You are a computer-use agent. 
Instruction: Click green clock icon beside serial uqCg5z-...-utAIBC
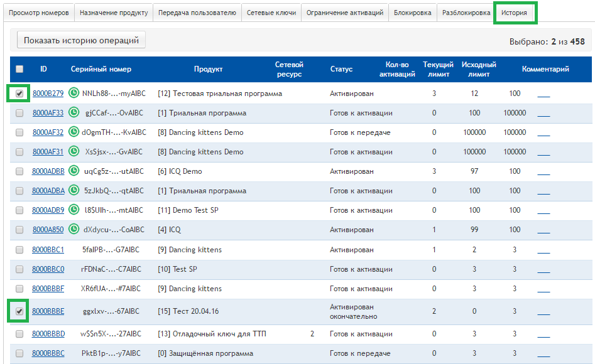click(x=74, y=171)
